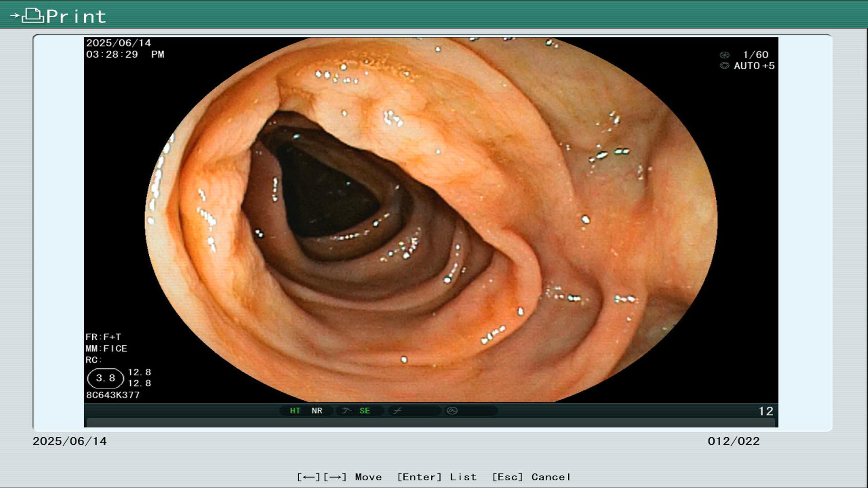This screenshot has width=868, height=488.
Task: Click the image number 12 in status bar
Action: [766, 411]
